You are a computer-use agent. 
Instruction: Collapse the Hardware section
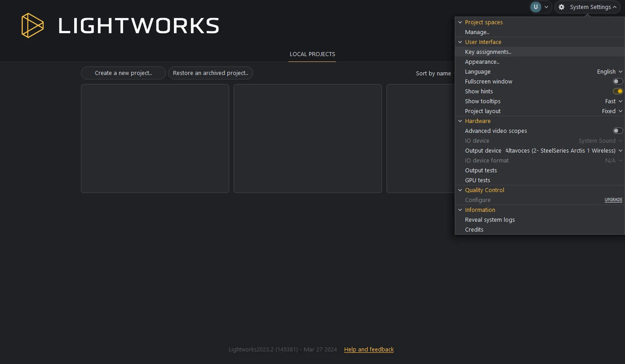460,121
